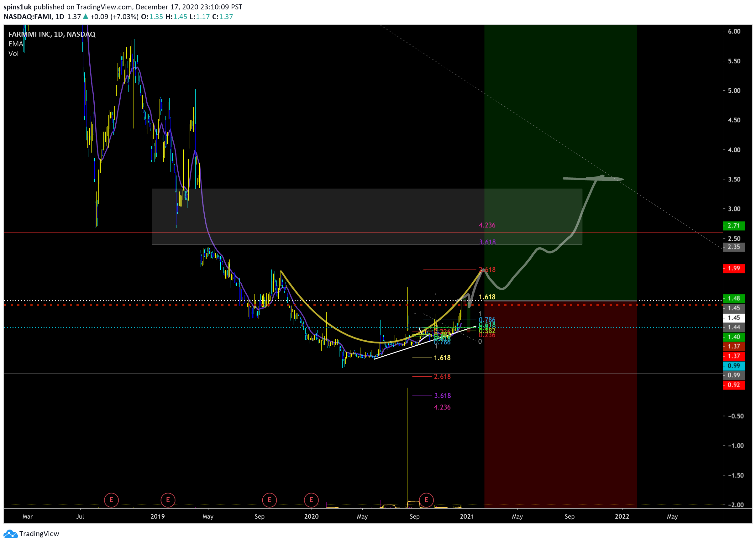The image size is (756, 544).
Task: Click the green up-triangle price change indicator
Action: (86, 16)
